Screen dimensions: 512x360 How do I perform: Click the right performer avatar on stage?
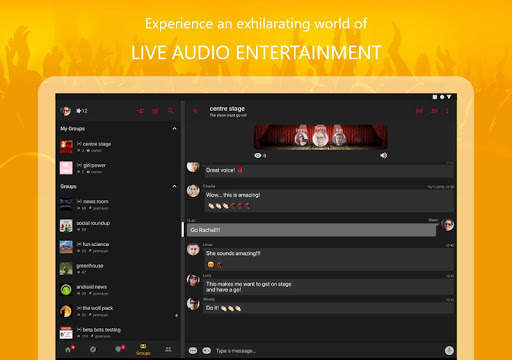pos(339,138)
